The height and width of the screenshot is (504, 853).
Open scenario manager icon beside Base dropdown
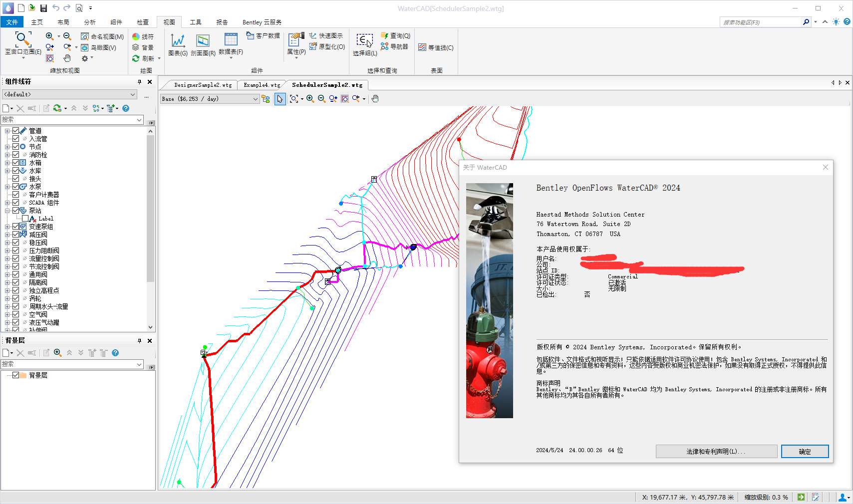[266, 99]
